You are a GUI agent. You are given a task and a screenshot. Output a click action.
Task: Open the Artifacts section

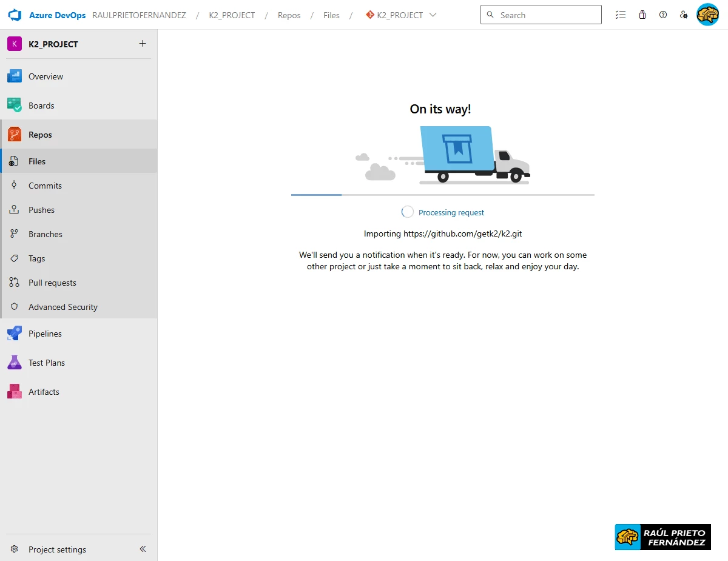coord(42,391)
